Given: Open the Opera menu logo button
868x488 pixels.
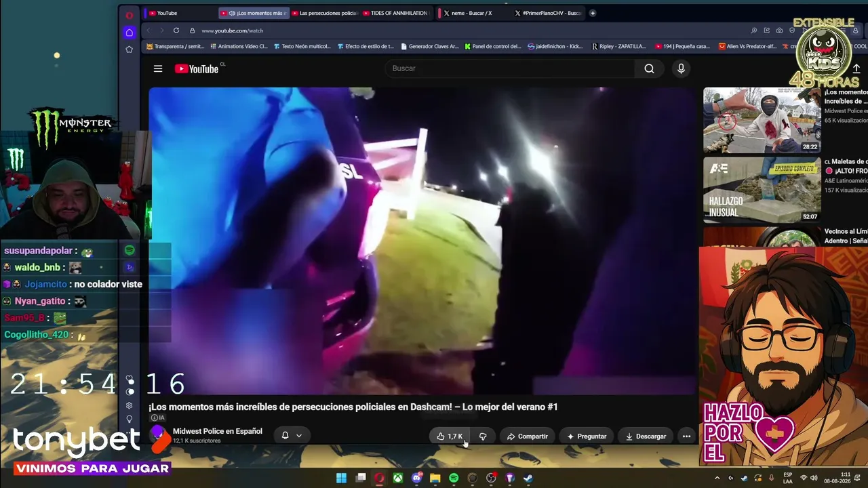Looking at the screenshot, I should pyautogui.click(x=129, y=14).
